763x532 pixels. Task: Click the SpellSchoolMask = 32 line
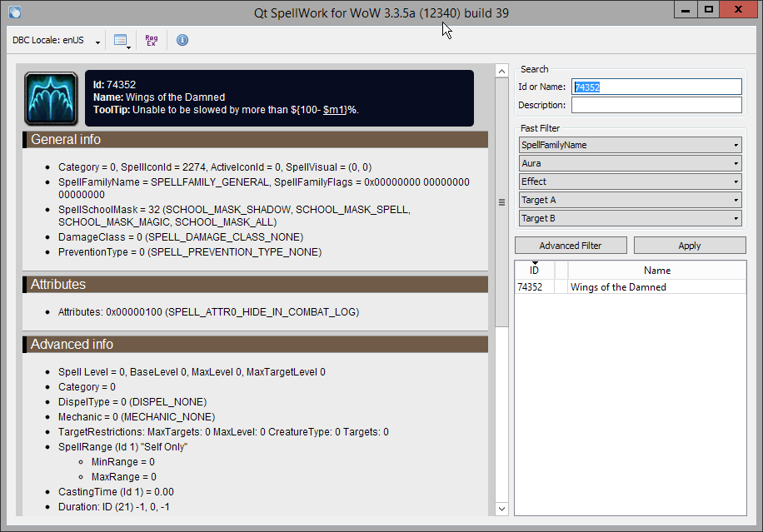[x=235, y=216]
